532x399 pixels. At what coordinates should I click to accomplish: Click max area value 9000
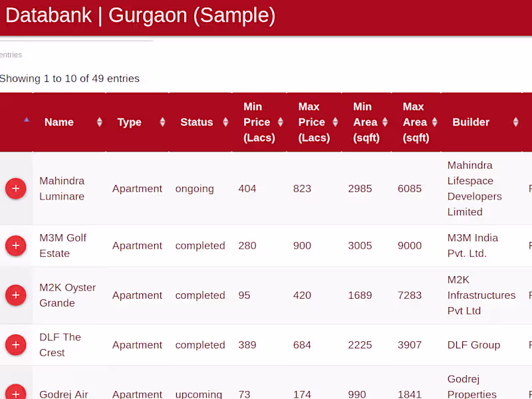coord(410,245)
